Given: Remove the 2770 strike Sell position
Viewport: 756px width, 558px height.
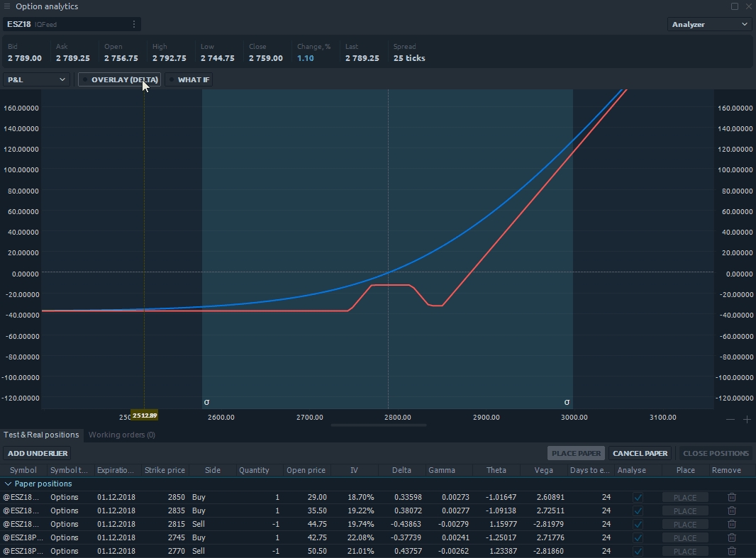Looking at the screenshot, I should 731,551.
